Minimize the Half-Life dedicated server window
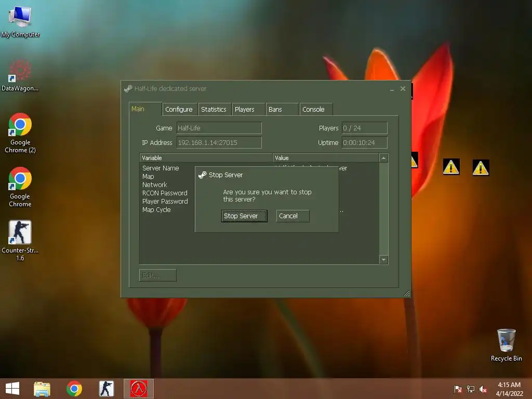Image resolution: width=532 pixels, height=399 pixels. coord(392,89)
